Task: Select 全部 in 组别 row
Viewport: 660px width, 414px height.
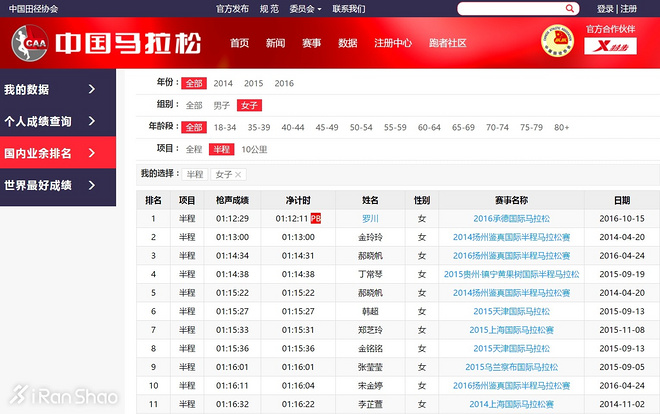Action: point(194,105)
